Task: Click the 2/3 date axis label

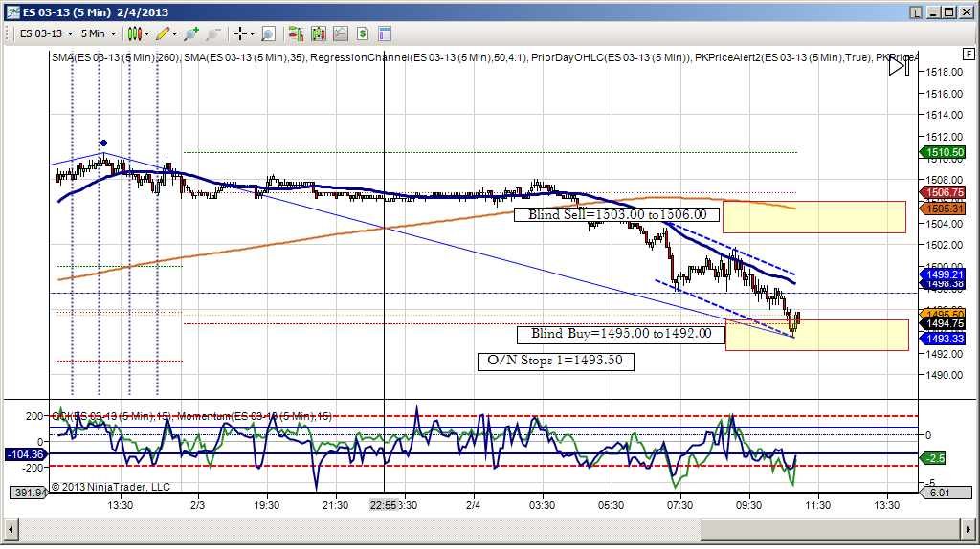Action: click(x=197, y=505)
